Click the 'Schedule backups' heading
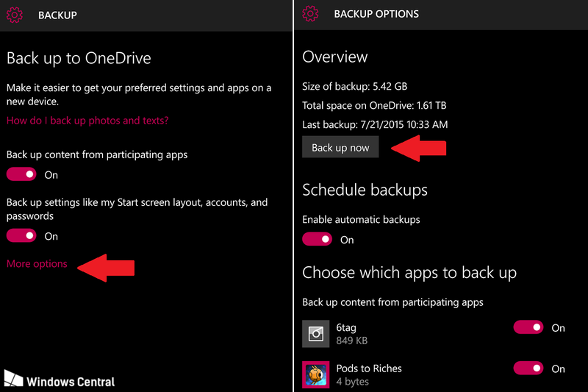 coord(365,190)
